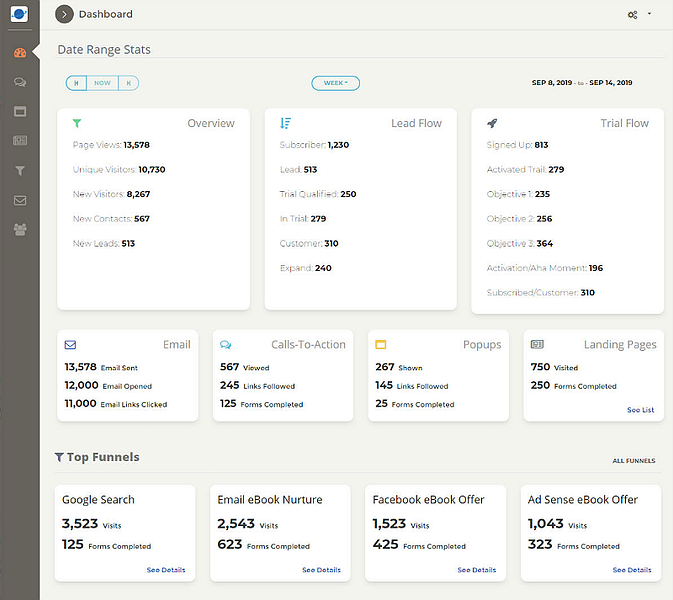673x600 pixels.
Task: Open landing pages newspaper icon in sidebar
Action: 19,141
